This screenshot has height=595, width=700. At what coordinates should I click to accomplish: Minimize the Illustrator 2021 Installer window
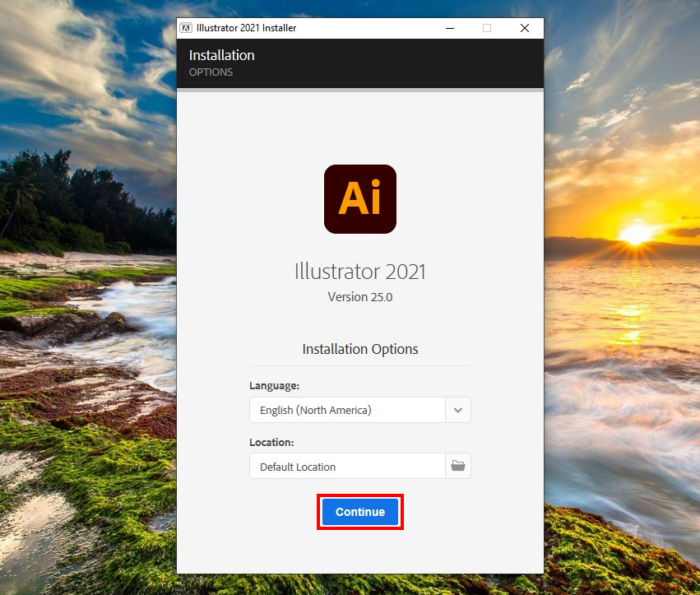coord(448,28)
